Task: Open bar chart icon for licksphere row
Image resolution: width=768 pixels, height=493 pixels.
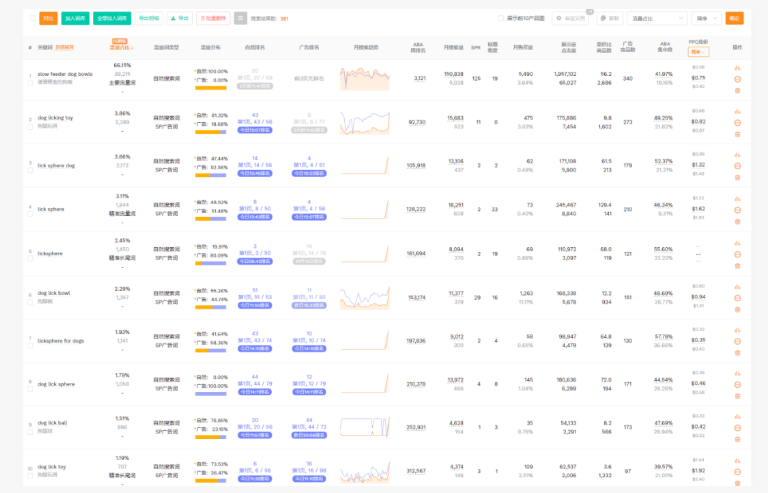Action: (x=737, y=243)
